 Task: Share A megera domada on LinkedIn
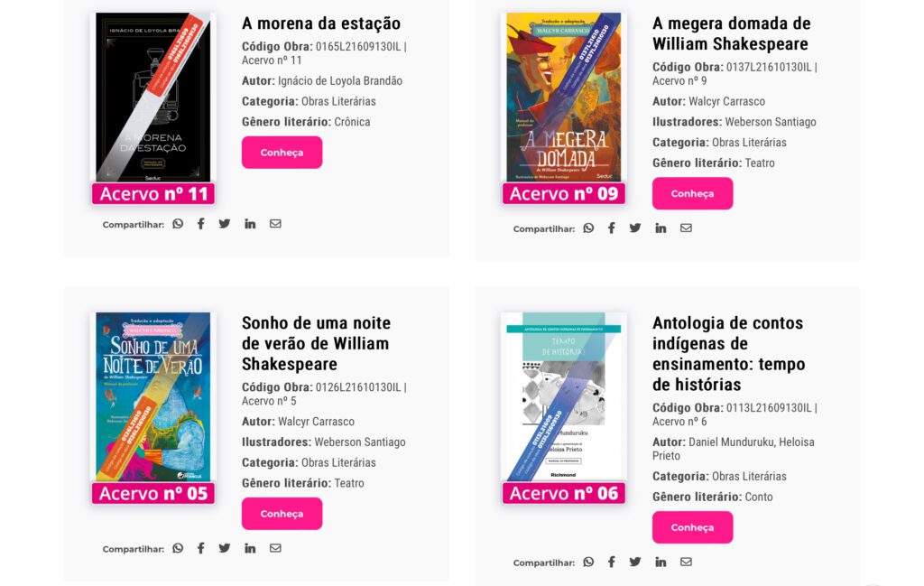(x=661, y=228)
